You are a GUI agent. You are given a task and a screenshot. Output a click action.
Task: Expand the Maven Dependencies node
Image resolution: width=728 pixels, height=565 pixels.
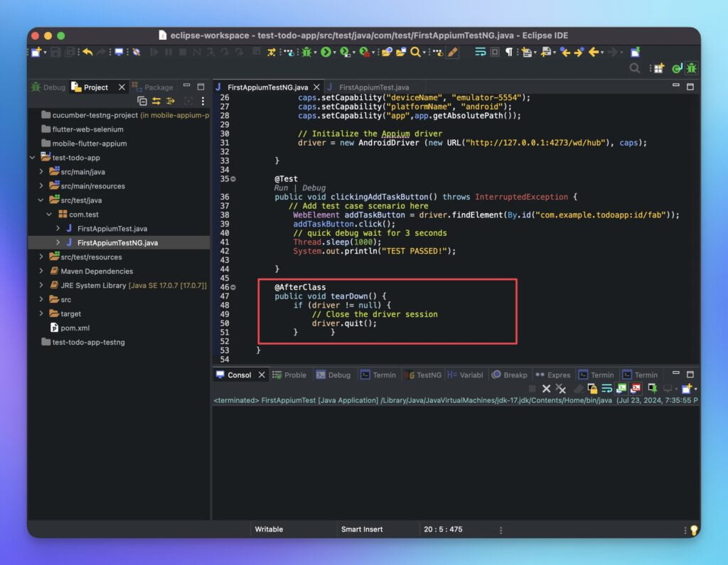click(x=41, y=271)
